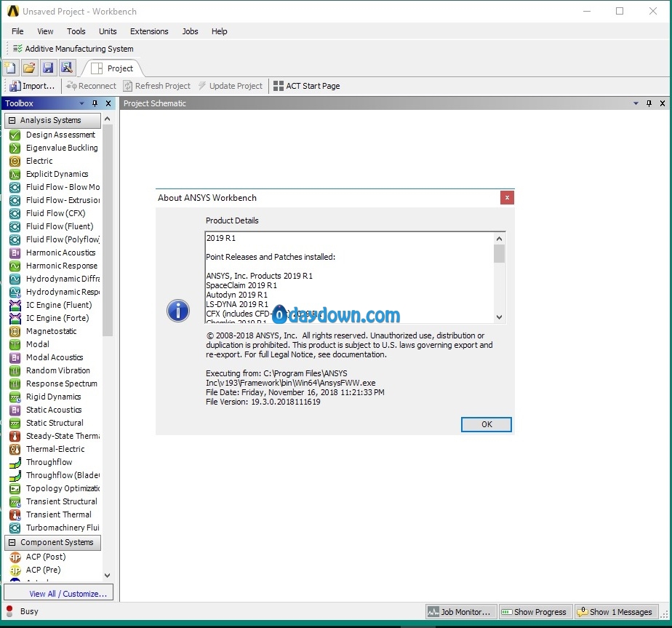
Task: Select Fluid Flow (CFX) icon
Action: tap(15, 214)
